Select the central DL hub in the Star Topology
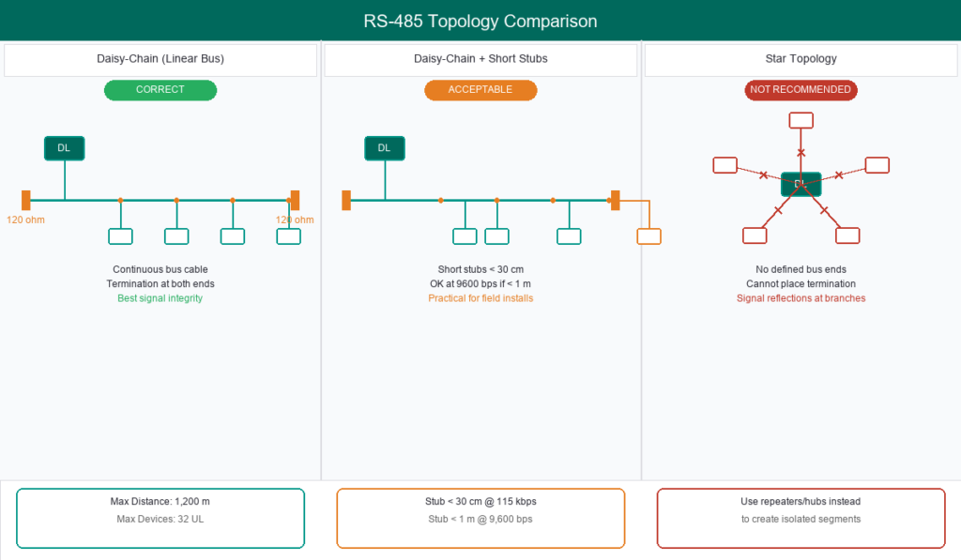This screenshot has width=961, height=560. pos(801,185)
